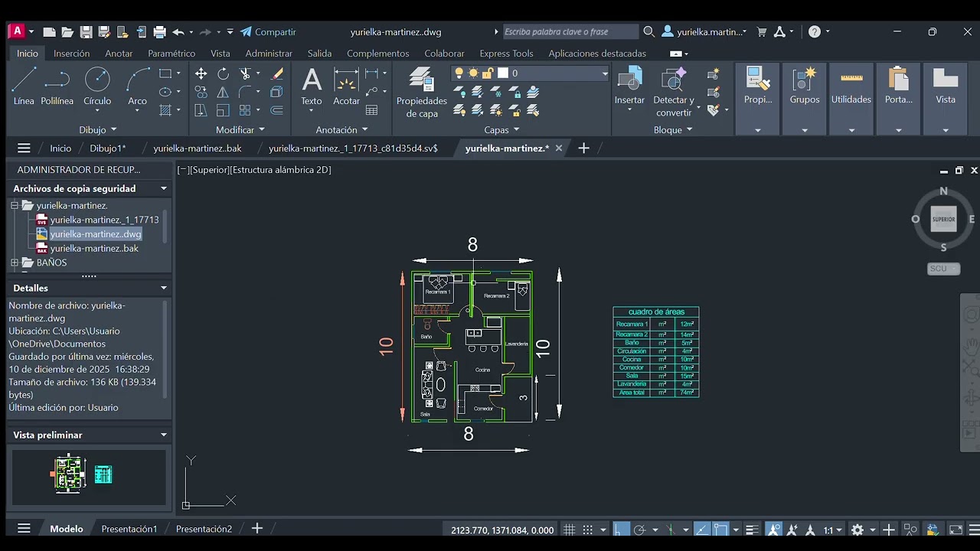Expand the BAÑOS tree node
The height and width of the screenshot is (551, 980).
tap(15, 262)
